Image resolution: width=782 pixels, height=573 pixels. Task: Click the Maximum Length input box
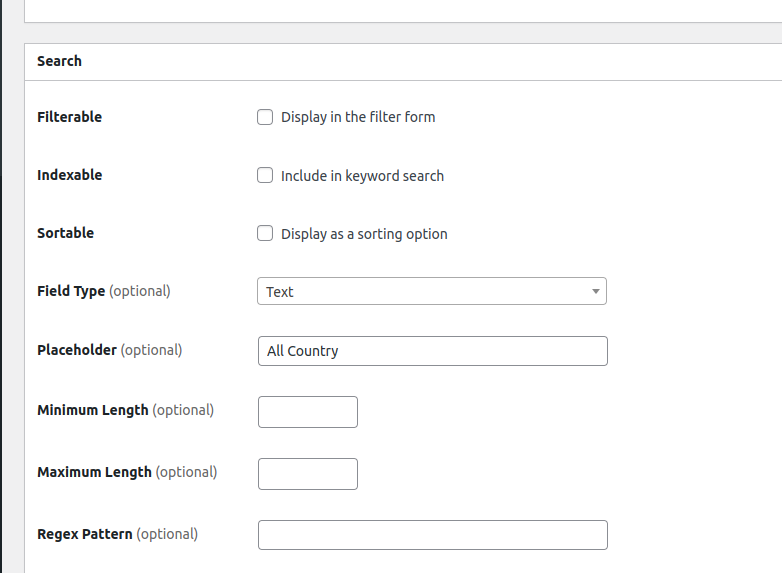[x=308, y=474]
